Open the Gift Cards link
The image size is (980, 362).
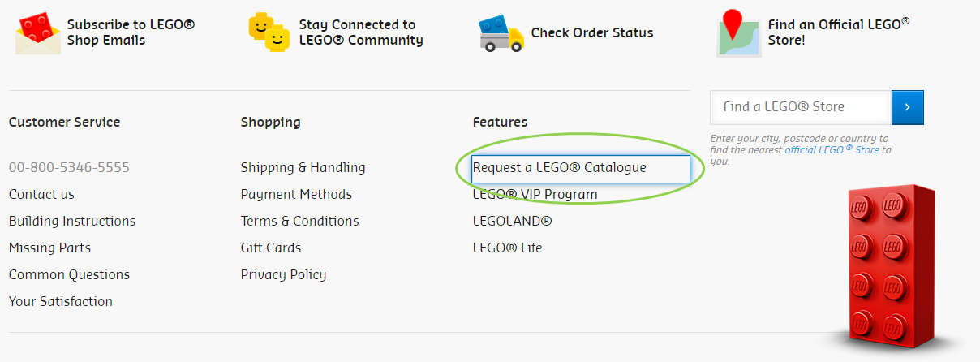(x=271, y=248)
